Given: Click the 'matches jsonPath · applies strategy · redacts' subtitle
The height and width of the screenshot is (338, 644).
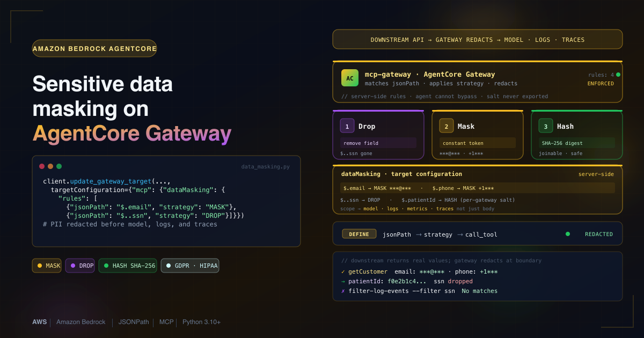Looking at the screenshot, I should pos(441,84).
